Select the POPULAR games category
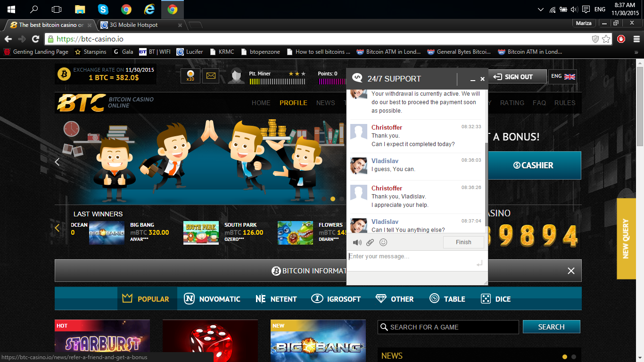The height and width of the screenshot is (362, 644). click(147, 299)
